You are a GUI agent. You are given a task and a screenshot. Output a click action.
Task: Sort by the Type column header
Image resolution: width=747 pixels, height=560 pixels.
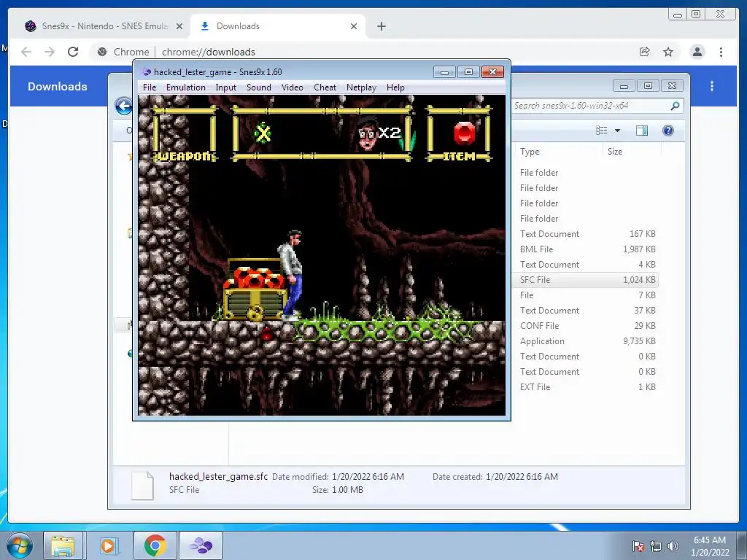click(x=560, y=152)
